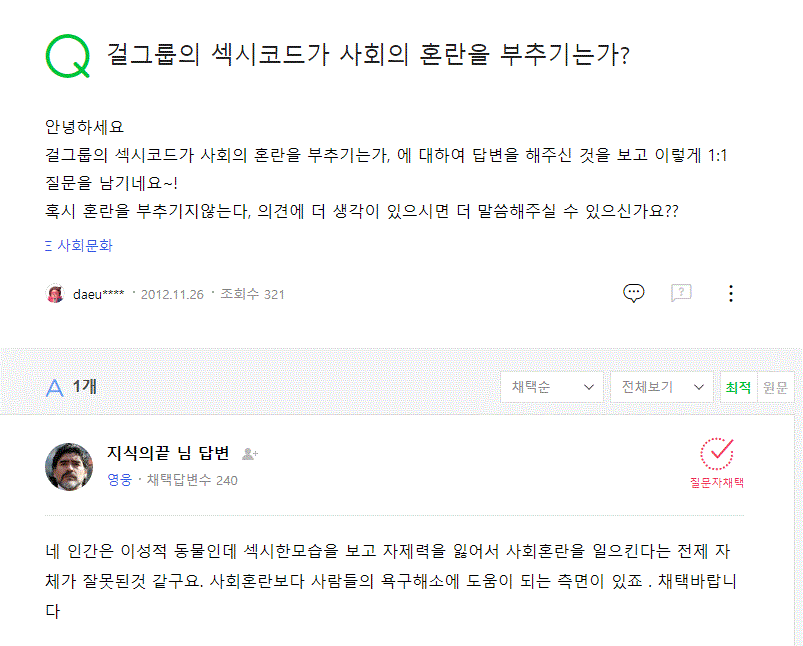Click the blue A answers icon
803x646 pixels.
coord(55,387)
